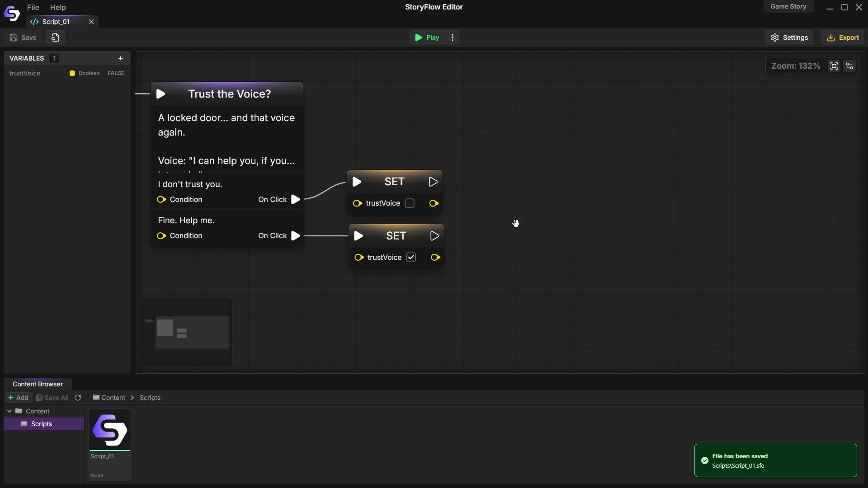Click the history icon next to Save
Screen dimensions: 868x488
coord(56,38)
